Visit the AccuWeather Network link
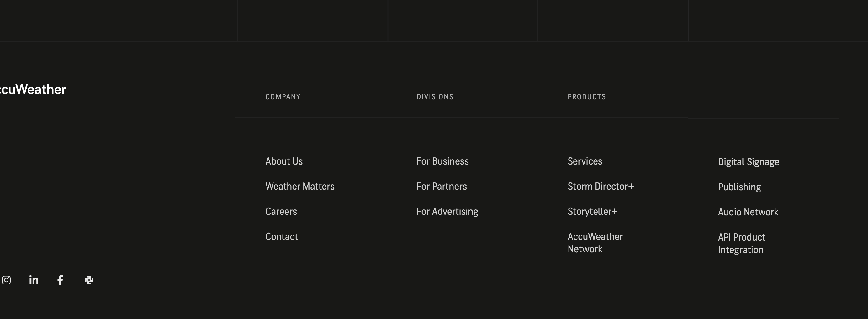Screen dimensions: 868x319 coord(595,243)
